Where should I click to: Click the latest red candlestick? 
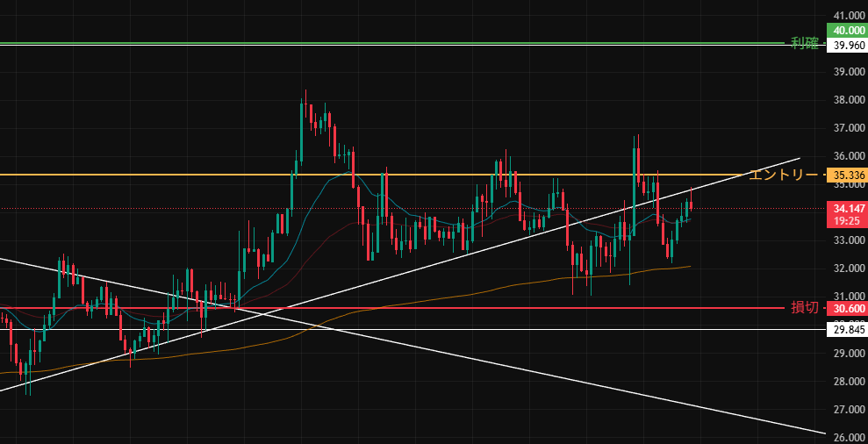pyautogui.click(x=691, y=206)
